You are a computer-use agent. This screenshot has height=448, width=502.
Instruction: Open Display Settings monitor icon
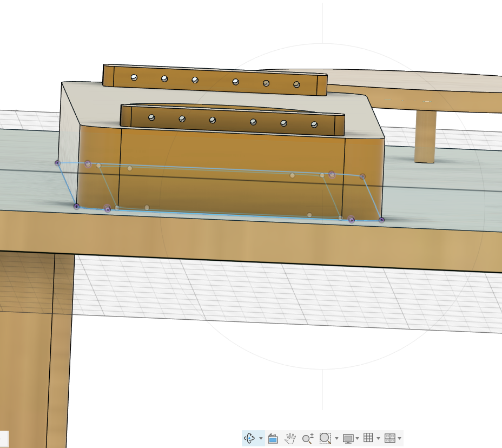click(x=348, y=438)
